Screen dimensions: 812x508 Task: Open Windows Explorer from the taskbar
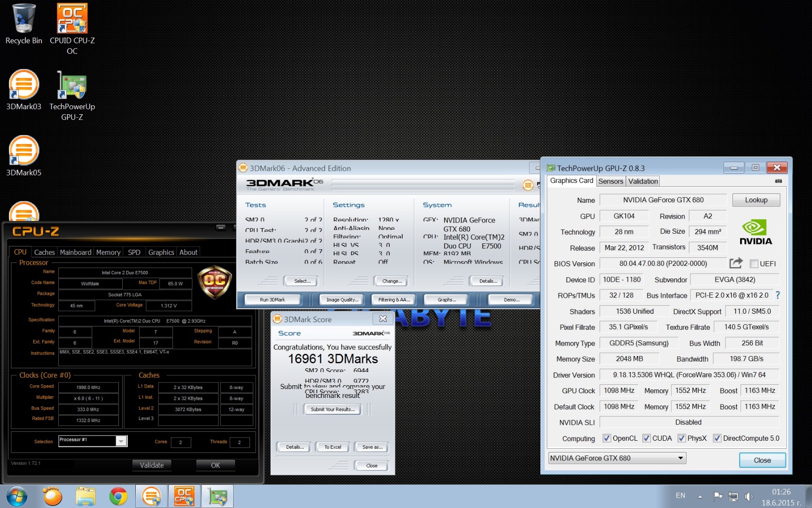(86, 496)
